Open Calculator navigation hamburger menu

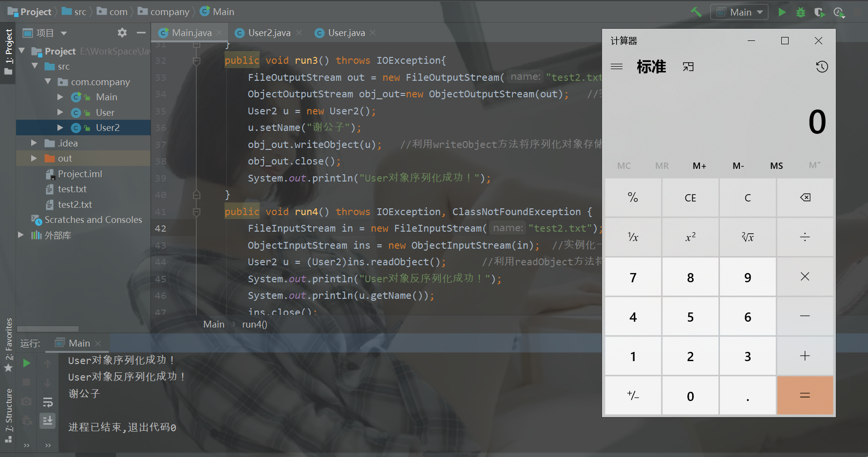tap(617, 67)
